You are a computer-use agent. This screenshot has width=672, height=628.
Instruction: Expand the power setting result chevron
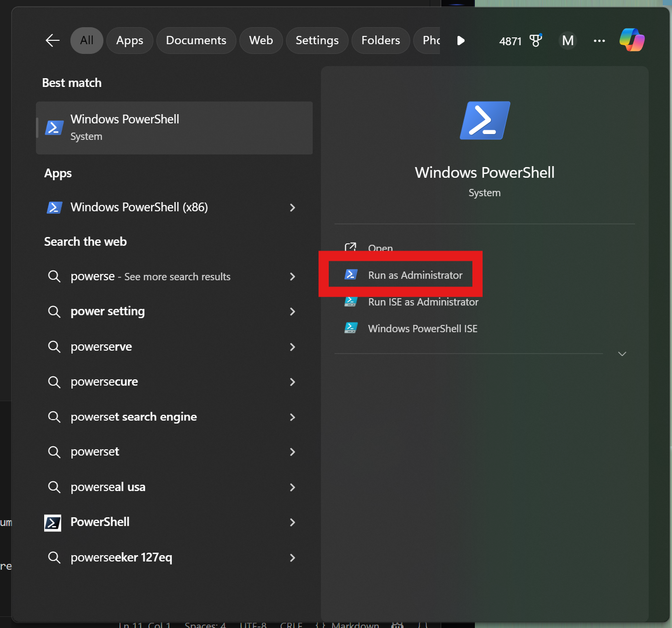tap(292, 311)
